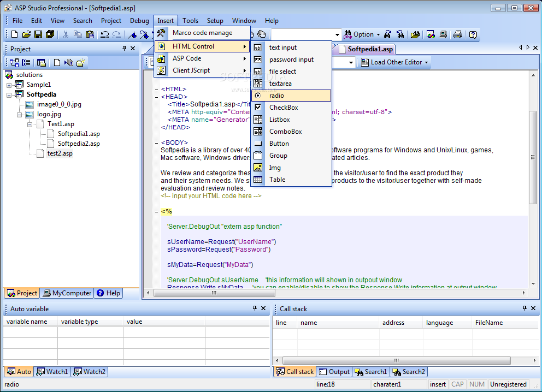The width and height of the screenshot is (542, 392).
Task: Switch to the Softpedia1.asp editor tab
Action: point(367,49)
